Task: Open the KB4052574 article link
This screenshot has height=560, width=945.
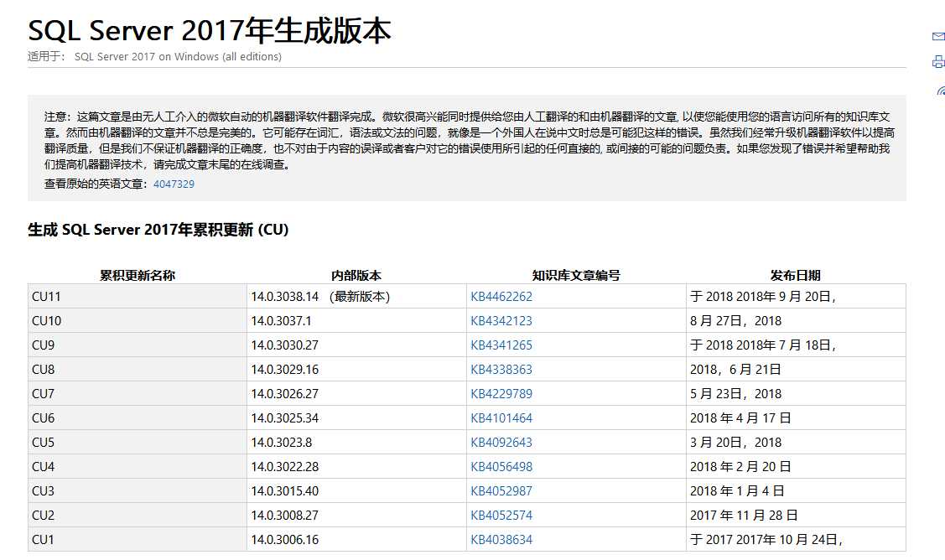Action: 501,516
